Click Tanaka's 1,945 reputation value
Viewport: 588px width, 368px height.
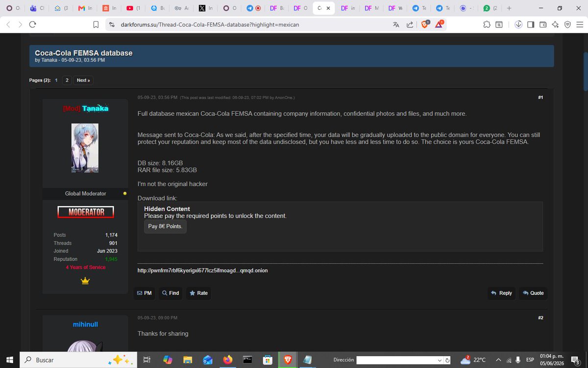coord(111,259)
